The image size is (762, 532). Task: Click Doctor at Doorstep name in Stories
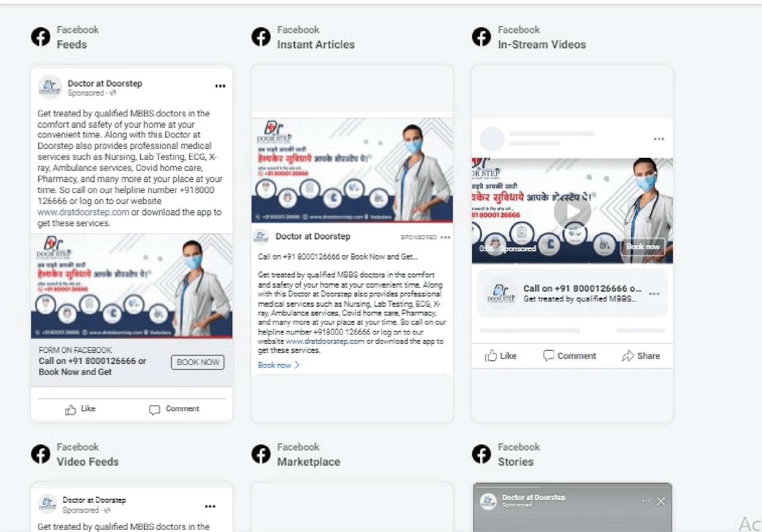click(x=534, y=497)
